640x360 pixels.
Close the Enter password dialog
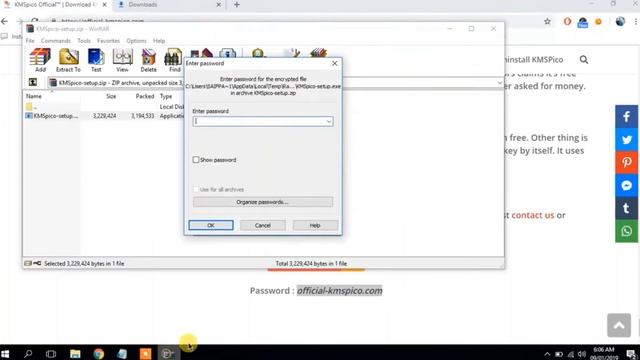tap(335, 63)
